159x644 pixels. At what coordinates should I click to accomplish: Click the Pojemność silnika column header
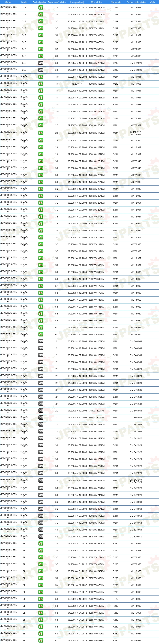[57, 2]
